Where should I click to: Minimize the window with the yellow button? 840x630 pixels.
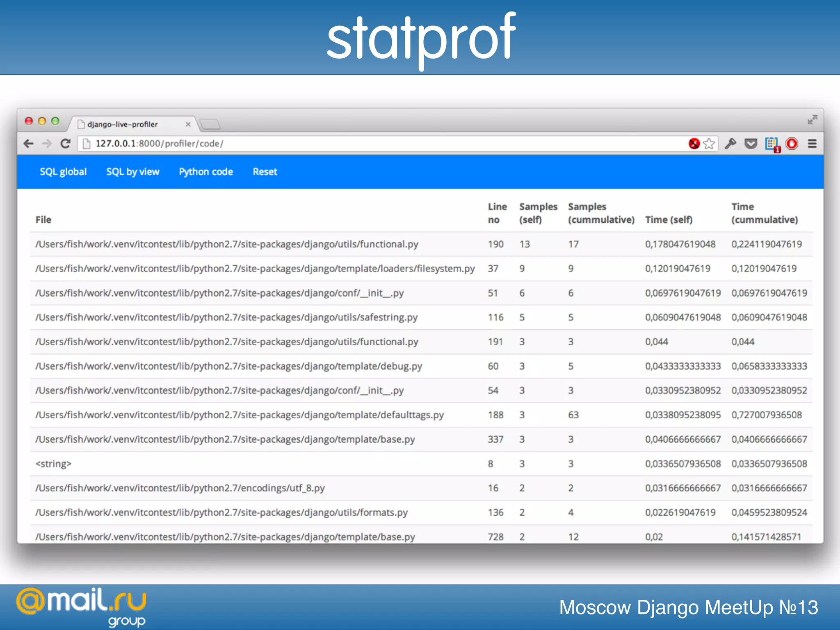click(42, 121)
